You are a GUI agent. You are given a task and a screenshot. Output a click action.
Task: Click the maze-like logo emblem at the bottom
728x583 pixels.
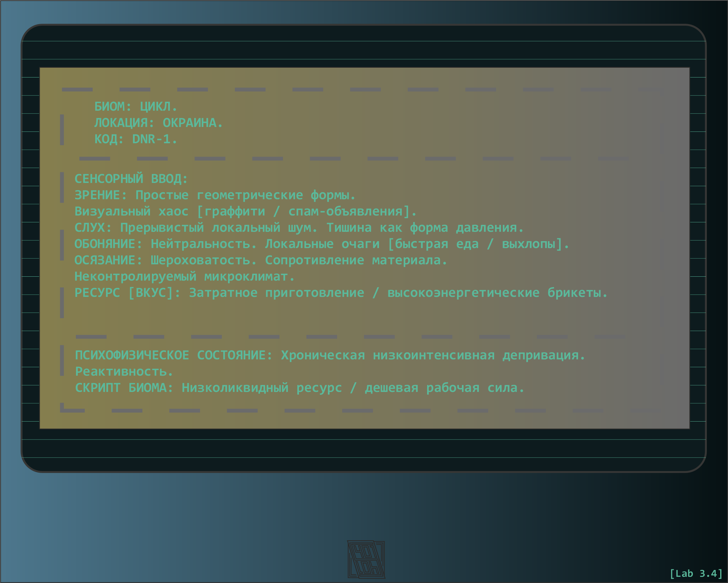tap(366, 559)
